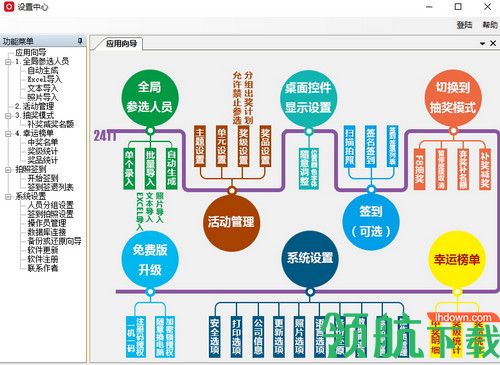Click the orange 补奖减奖 box in the diagram
The width and height of the screenshot is (500, 365).
(485, 169)
